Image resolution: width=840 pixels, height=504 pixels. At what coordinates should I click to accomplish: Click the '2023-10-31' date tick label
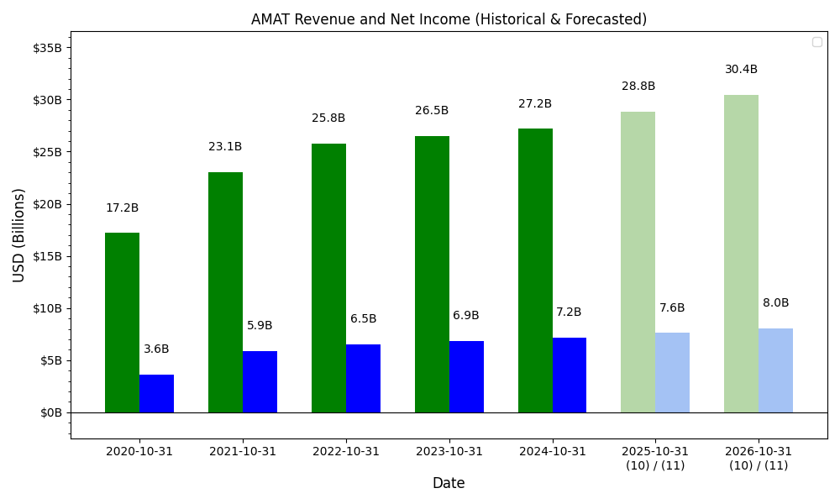[449, 452]
